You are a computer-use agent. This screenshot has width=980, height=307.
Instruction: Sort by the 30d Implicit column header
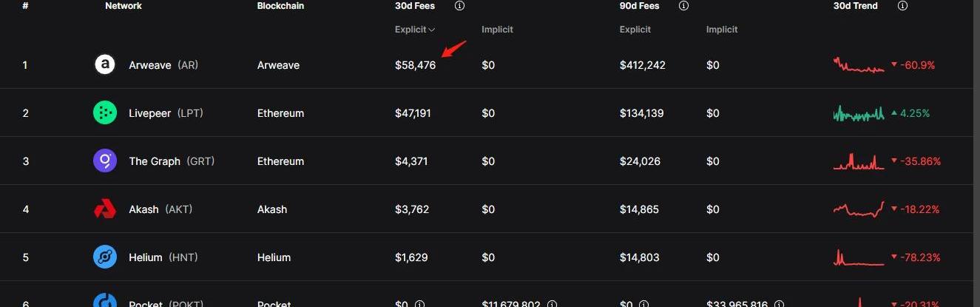497,30
